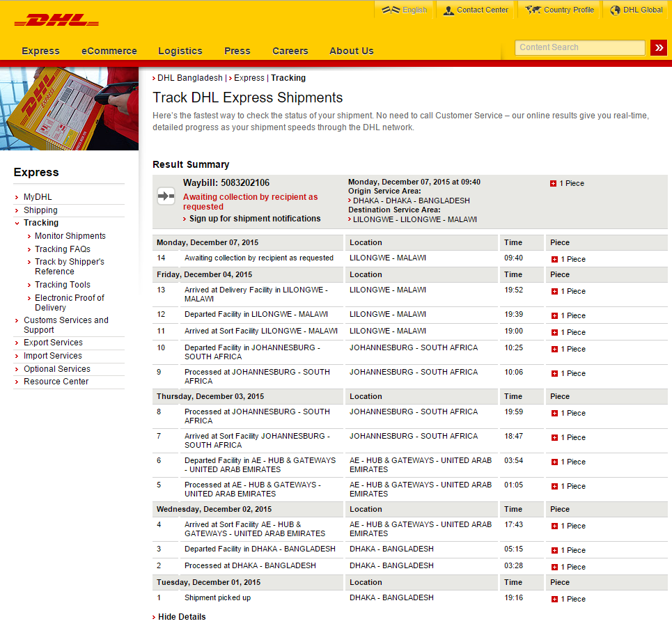The height and width of the screenshot is (626, 672).
Task: Click the language flag icon beside English
Action: 391,10
